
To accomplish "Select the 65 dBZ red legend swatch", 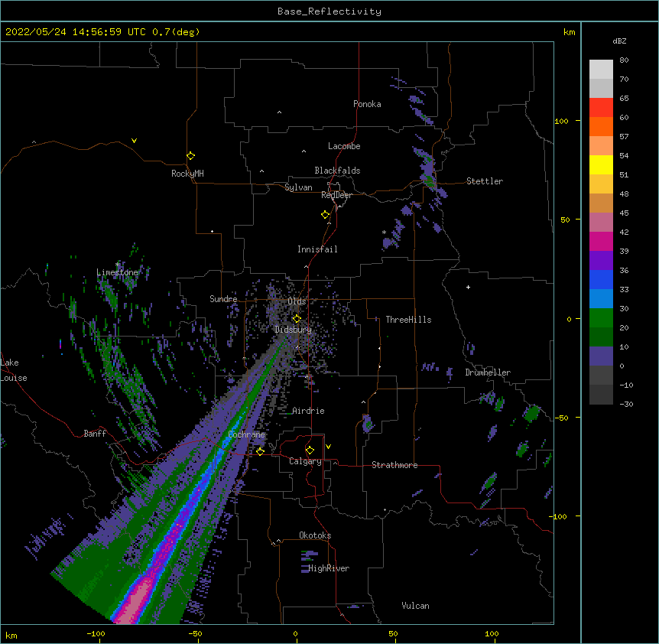I will click(601, 107).
